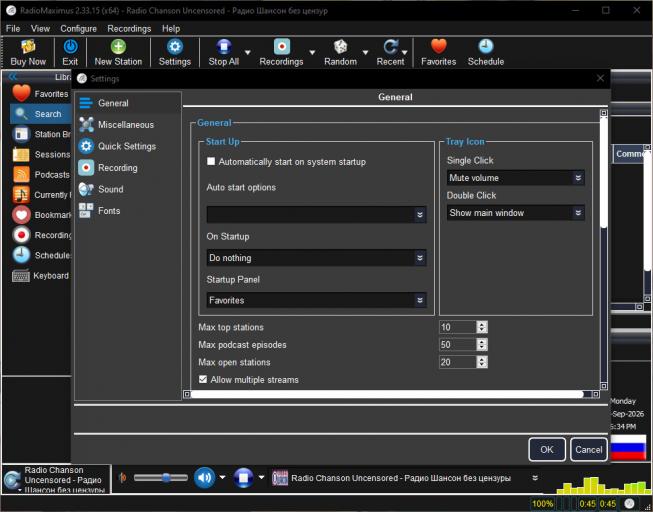
Task: Click the station logo icon in player bar
Action: [279, 478]
